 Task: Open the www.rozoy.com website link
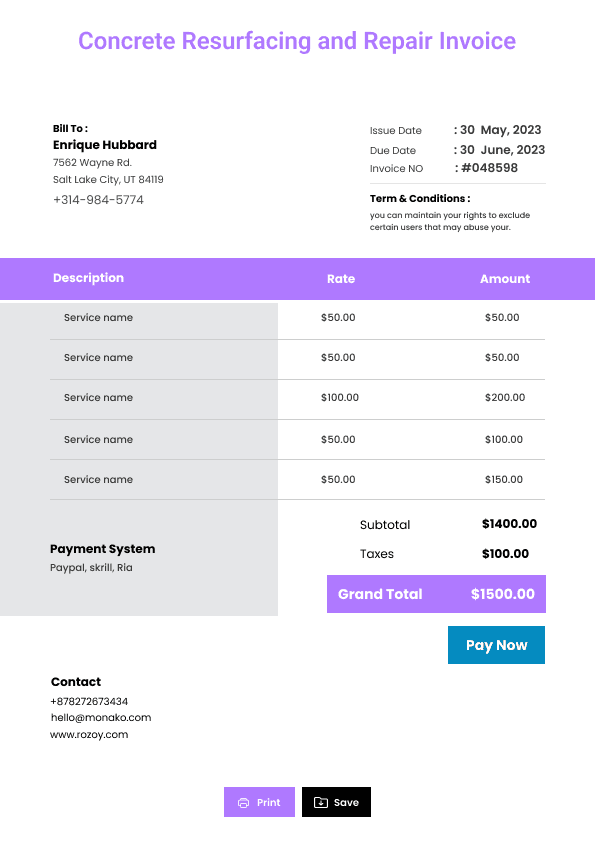pos(89,735)
